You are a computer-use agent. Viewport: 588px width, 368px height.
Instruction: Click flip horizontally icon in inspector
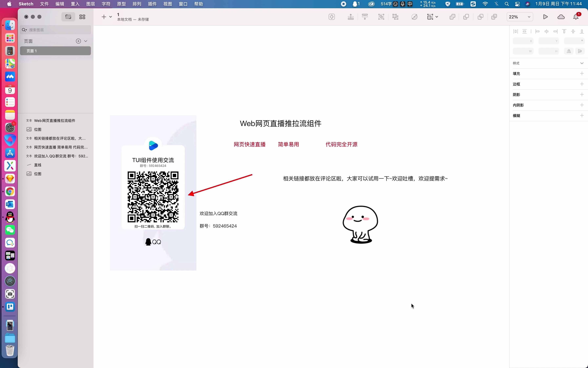point(569,51)
